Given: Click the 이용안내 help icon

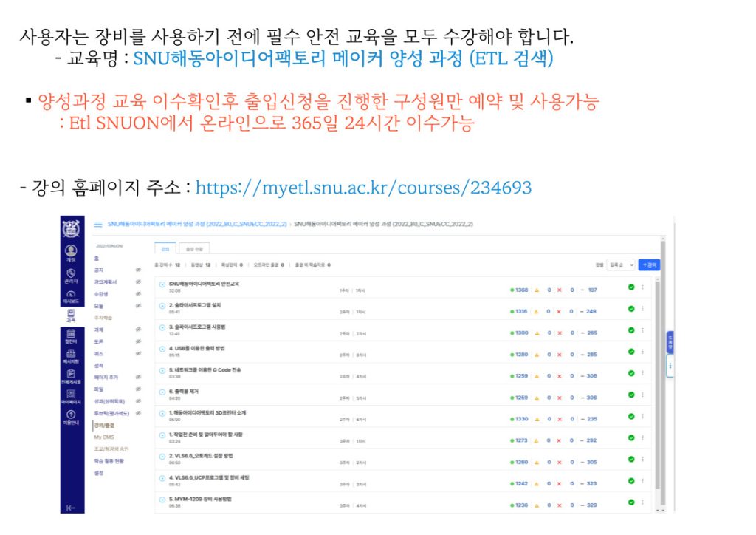Looking at the screenshot, I should click(x=71, y=418).
